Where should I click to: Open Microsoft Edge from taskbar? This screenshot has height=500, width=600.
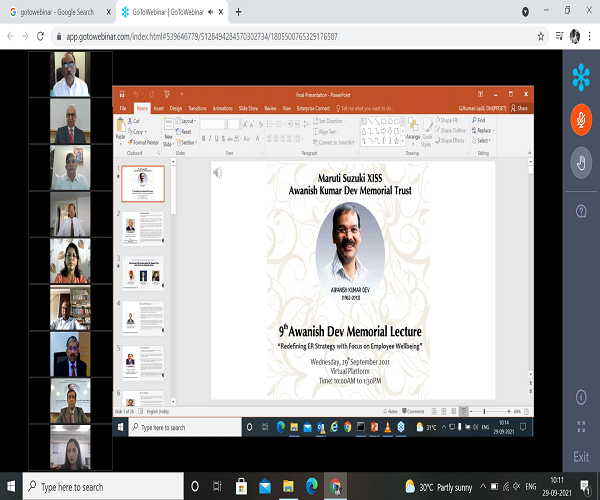[312, 487]
